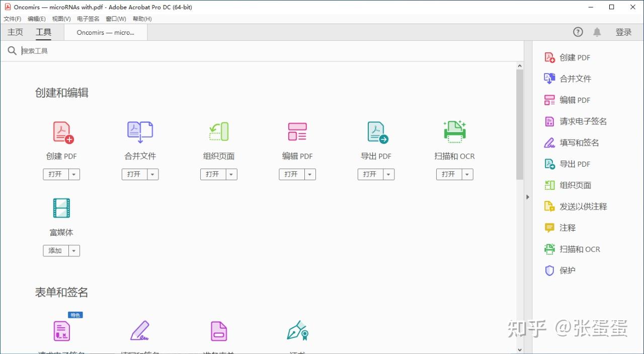Collapse the right tools pane with the arrow
The image size is (644, 354).
528,197
